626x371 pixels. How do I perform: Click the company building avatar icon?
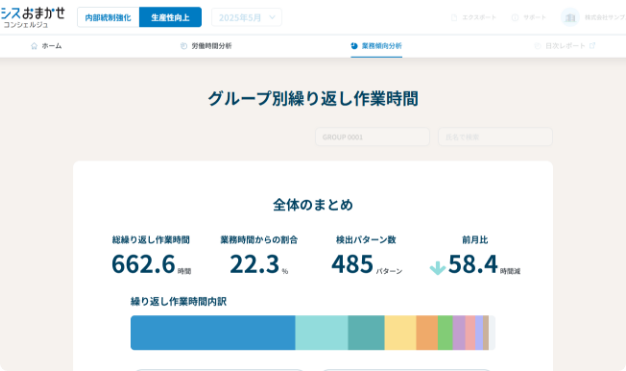[x=570, y=18]
